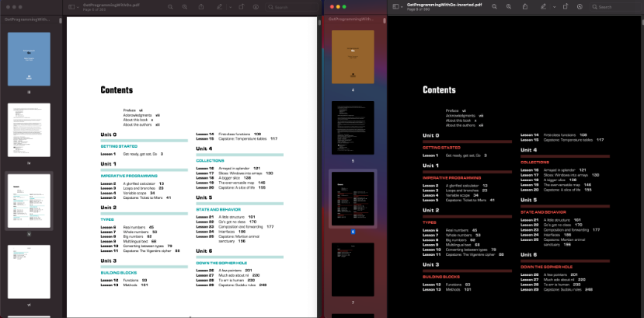Show Markup toolbar in GetProgrammingWithGo.pdf window
This screenshot has height=318, width=644.
click(x=256, y=7)
